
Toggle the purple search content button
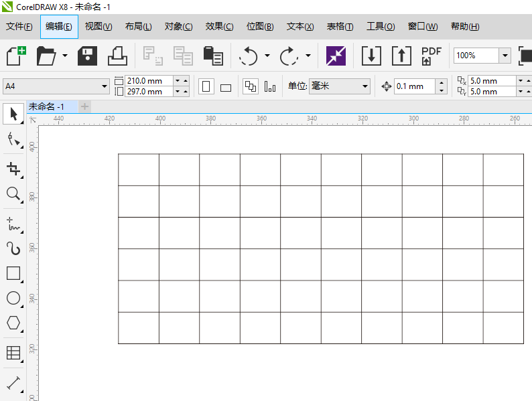(336, 56)
